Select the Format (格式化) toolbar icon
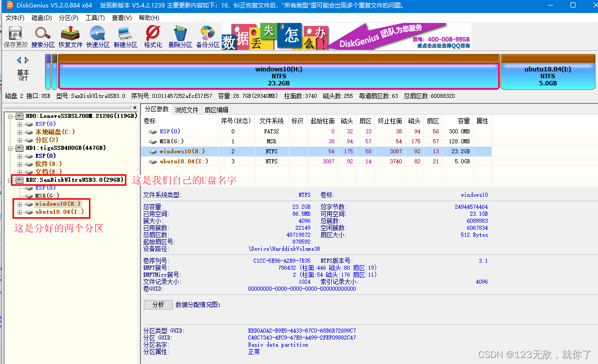Image resolution: width=598 pixels, height=364 pixels. tap(153, 37)
